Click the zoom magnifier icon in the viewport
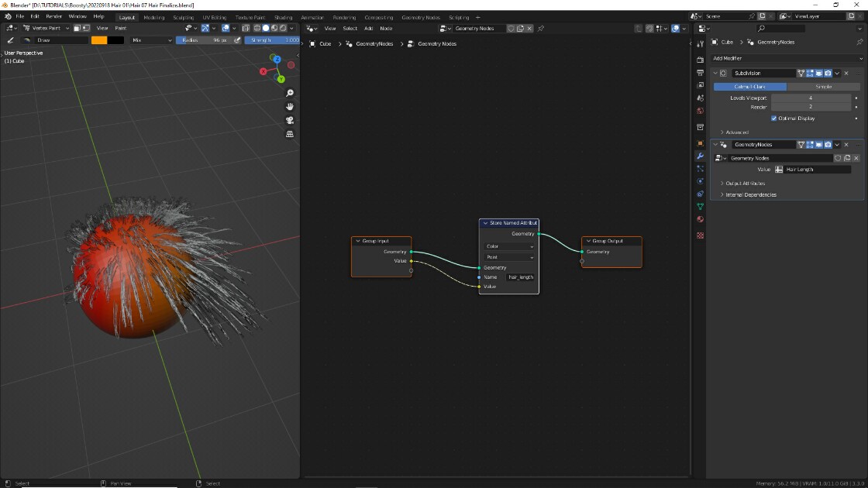The width and height of the screenshot is (868, 488). click(x=290, y=93)
